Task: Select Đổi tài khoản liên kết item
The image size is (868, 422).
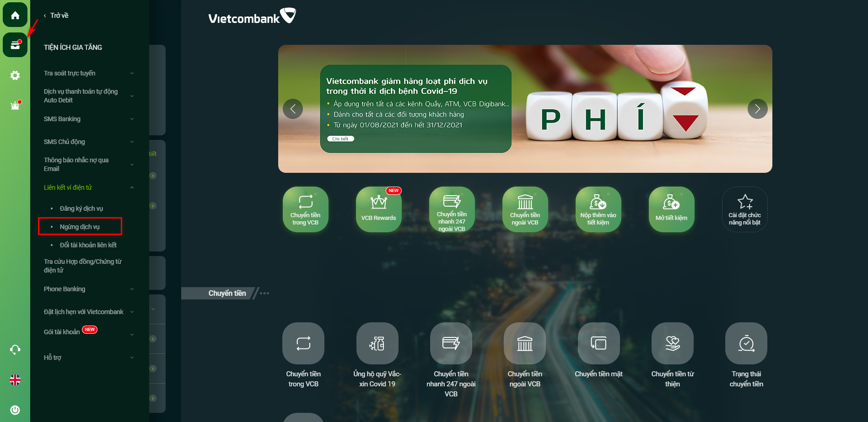Action: coord(88,245)
